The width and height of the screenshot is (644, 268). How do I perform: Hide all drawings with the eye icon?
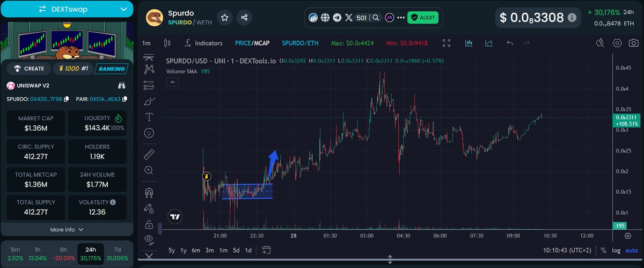(x=149, y=240)
